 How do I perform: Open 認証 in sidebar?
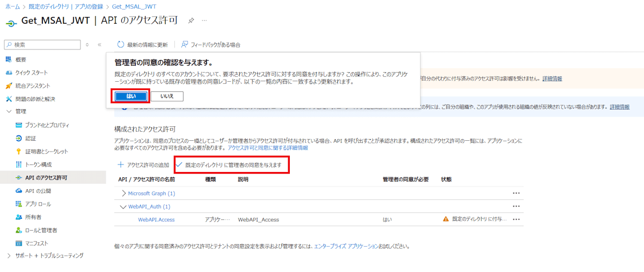[31, 138]
